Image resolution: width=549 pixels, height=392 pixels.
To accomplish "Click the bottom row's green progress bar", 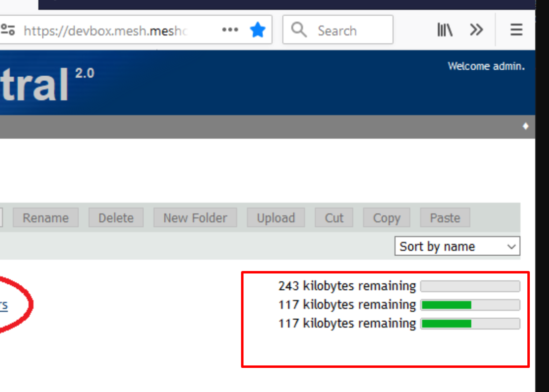I will click(x=470, y=324).
